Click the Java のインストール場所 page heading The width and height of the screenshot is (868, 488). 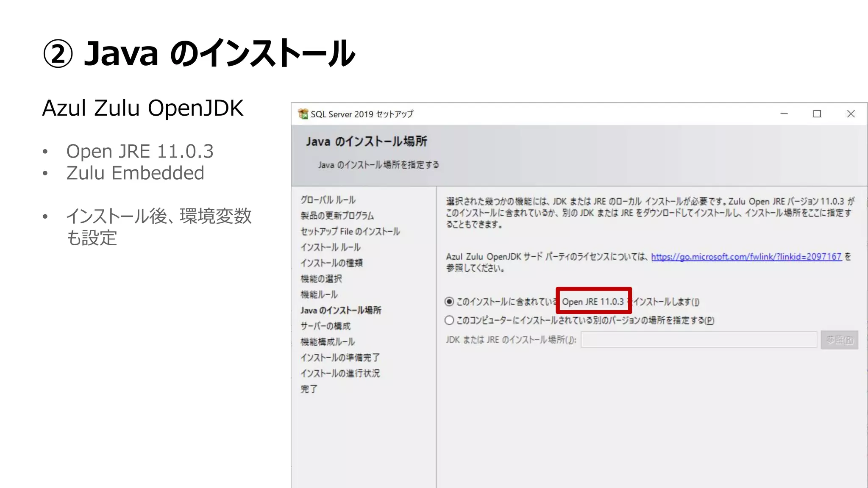(367, 141)
